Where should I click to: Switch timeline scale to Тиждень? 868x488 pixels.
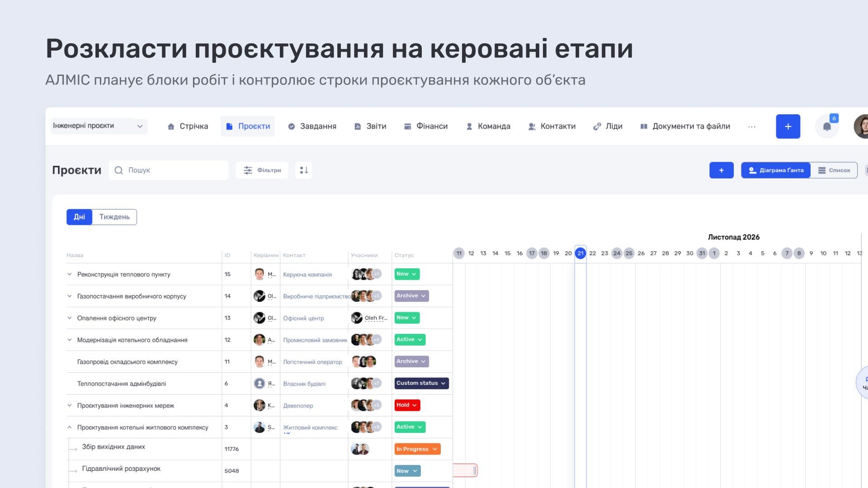click(x=114, y=217)
